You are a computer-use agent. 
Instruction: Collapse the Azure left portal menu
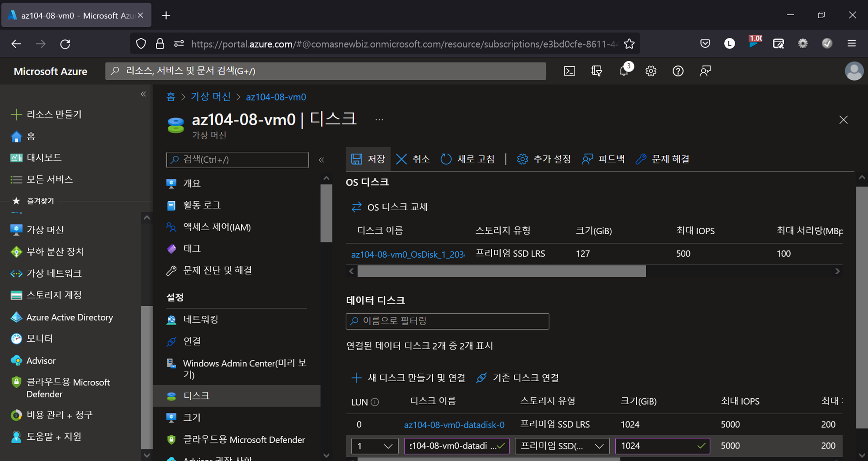point(143,94)
